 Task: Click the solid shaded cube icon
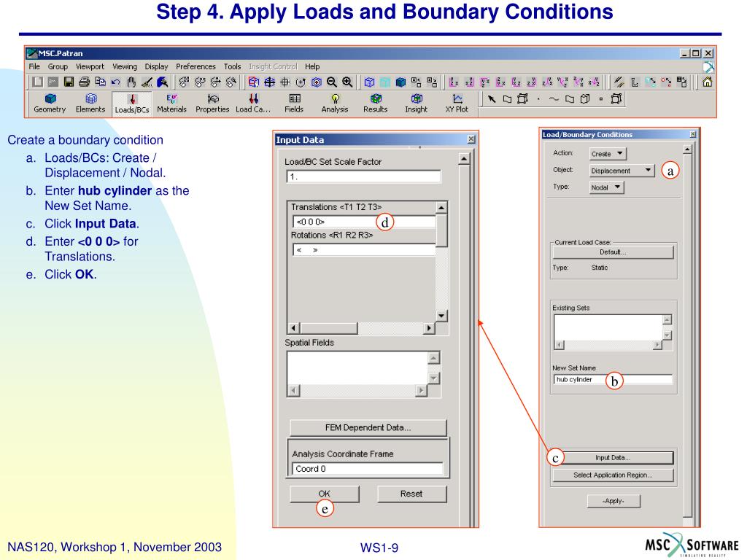[x=400, y=82]
